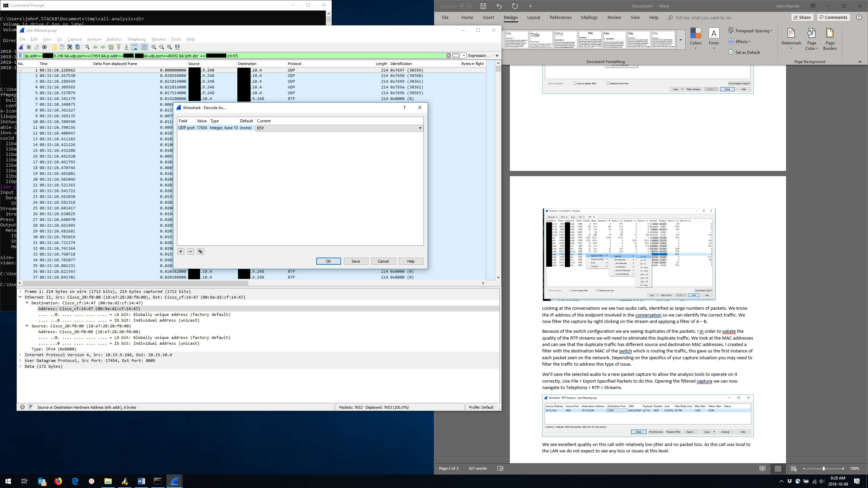The height and width of the screenshot is (488, 868).
Task: Click Set as Default in Word
Action: 744,53
